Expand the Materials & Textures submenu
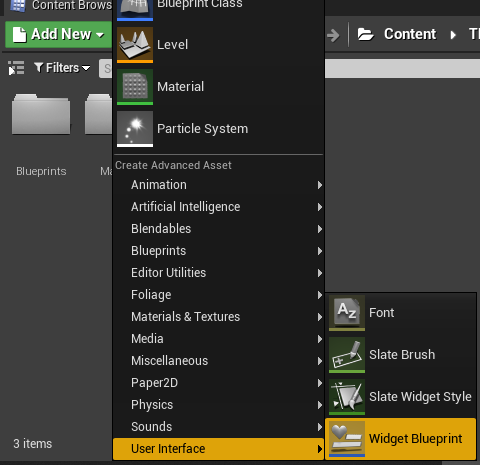The image size is (480, 465). coord(219,317)
